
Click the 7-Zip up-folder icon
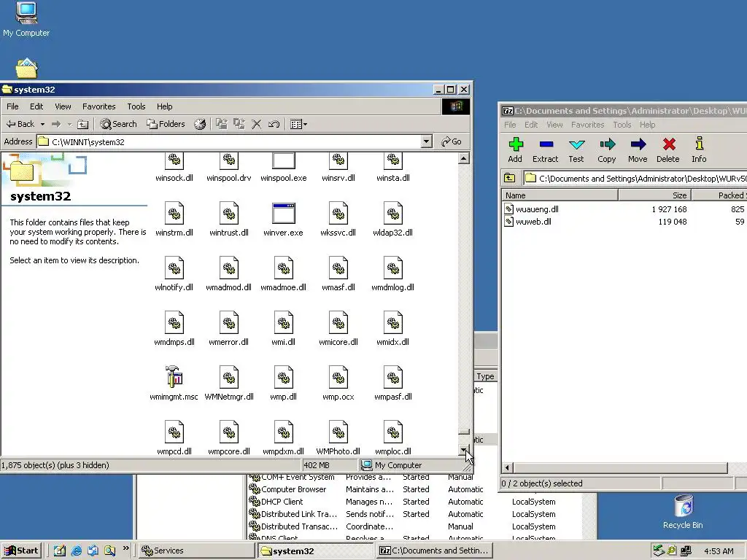coord(510,178)
